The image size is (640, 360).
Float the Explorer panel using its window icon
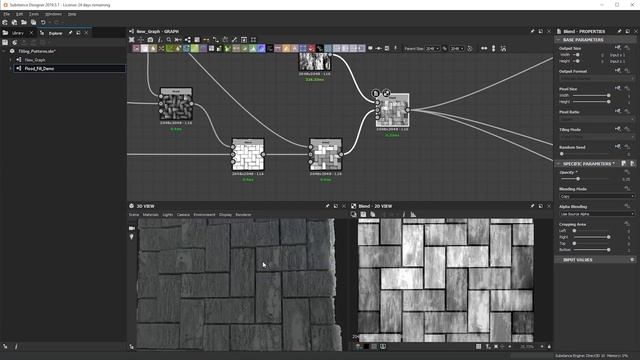(78, 33)
